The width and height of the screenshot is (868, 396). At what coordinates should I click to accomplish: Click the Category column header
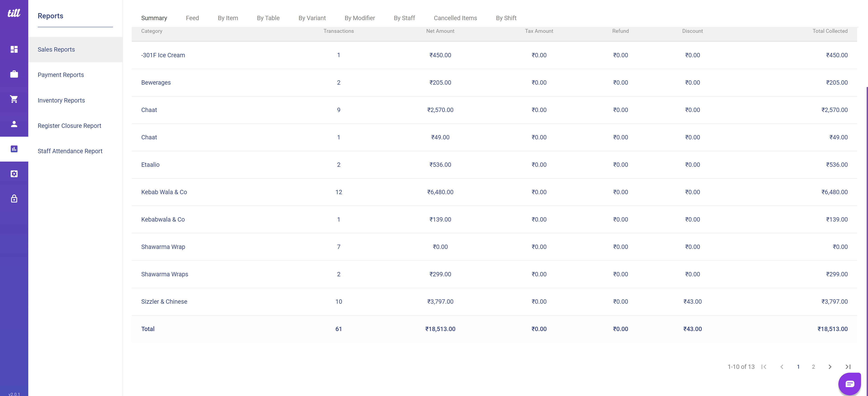click(x=152, y=31)
